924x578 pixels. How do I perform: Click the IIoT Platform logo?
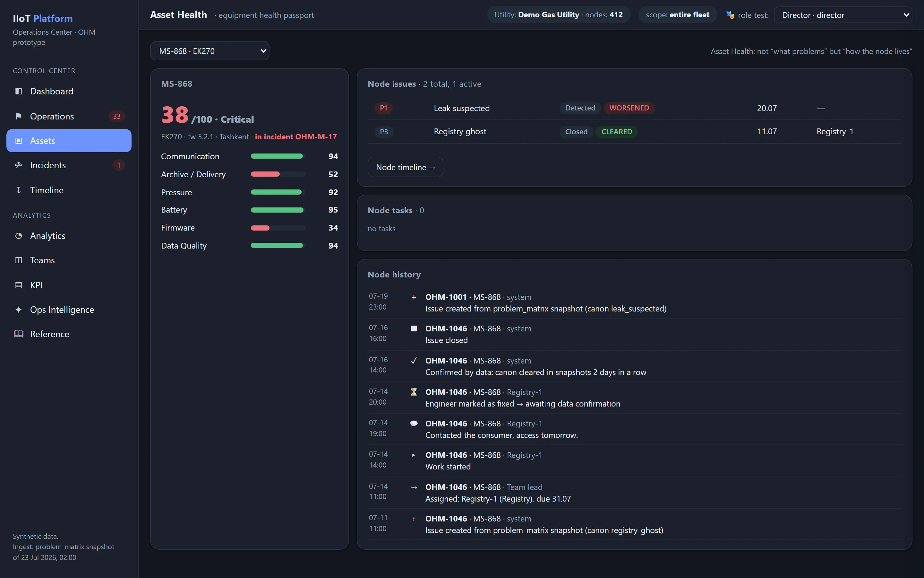click(43, 18)
